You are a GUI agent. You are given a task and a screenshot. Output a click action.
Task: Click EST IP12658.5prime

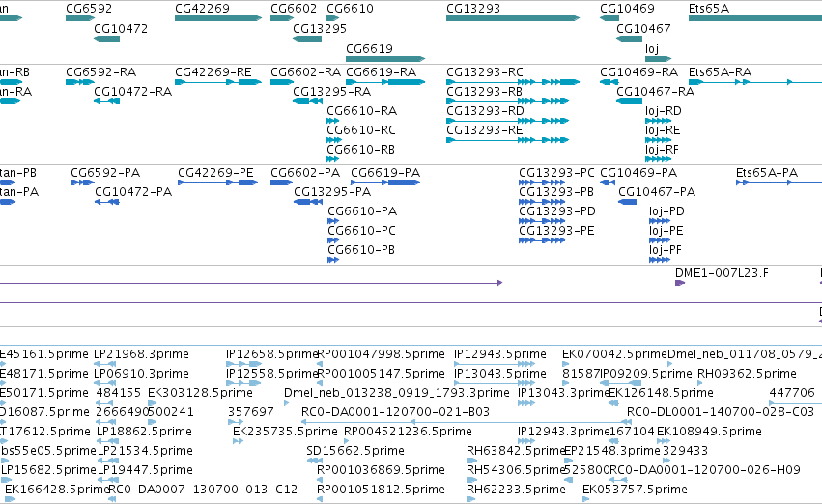pos(272,354)
